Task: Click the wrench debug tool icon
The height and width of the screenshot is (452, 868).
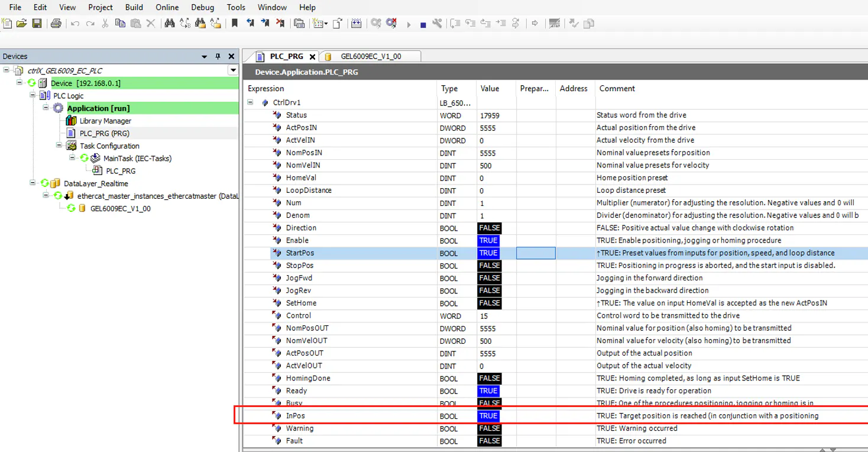Action: (437, 24)
